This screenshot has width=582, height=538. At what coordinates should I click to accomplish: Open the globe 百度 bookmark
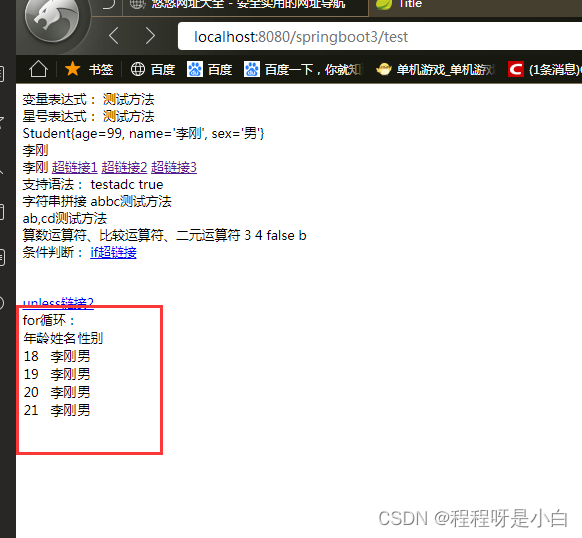click(x=153, y=69)
